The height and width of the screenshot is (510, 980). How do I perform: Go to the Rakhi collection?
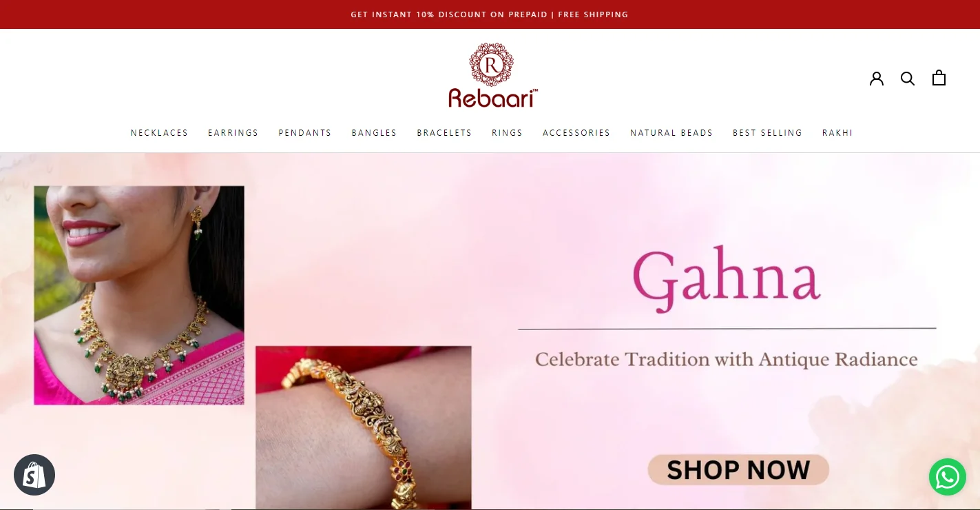(x=837, y=133)
